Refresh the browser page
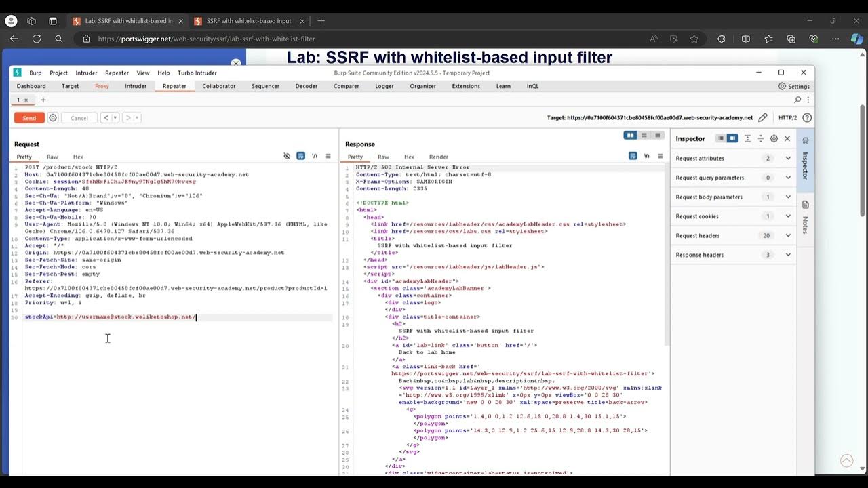Screen dimensions: 868x488 tap(37, 39)
